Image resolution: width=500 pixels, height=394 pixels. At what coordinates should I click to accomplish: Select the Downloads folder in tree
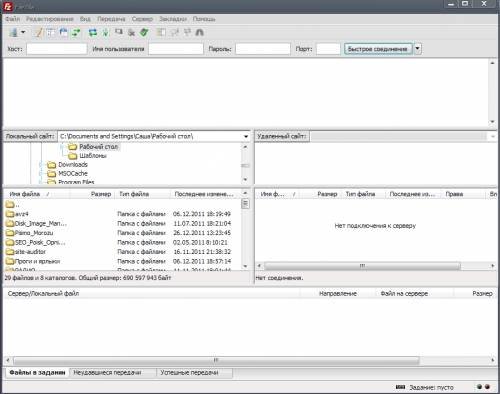click(x=73, y=165)
